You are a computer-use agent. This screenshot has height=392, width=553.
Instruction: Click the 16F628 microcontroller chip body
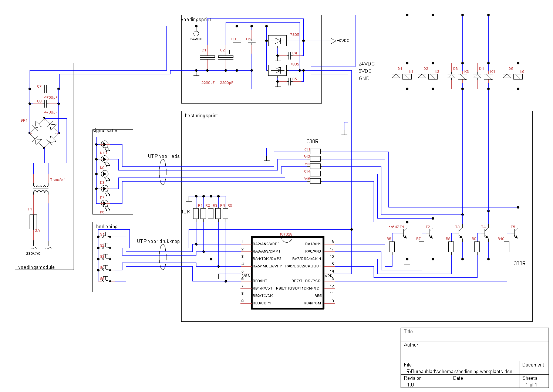(287, 273)
